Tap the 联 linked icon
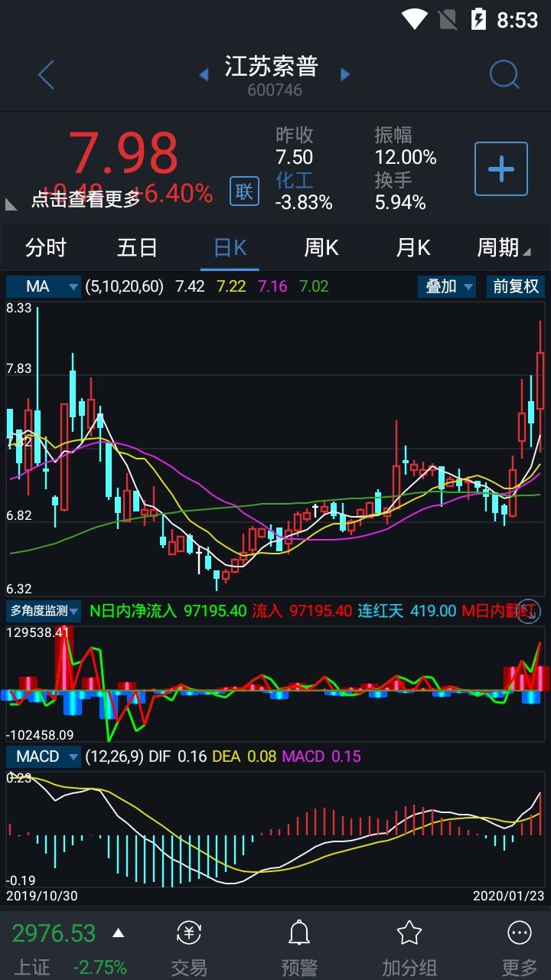Viewport: 551px width, 980px height. [244, 191]
